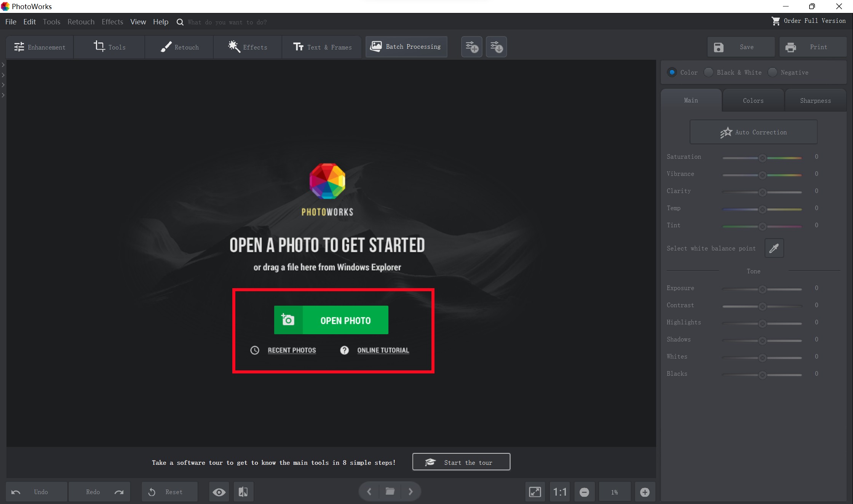Open the File menu
The width and height of the screenshot is (853, 504).
pyautogui.click(x=11, y=22)
